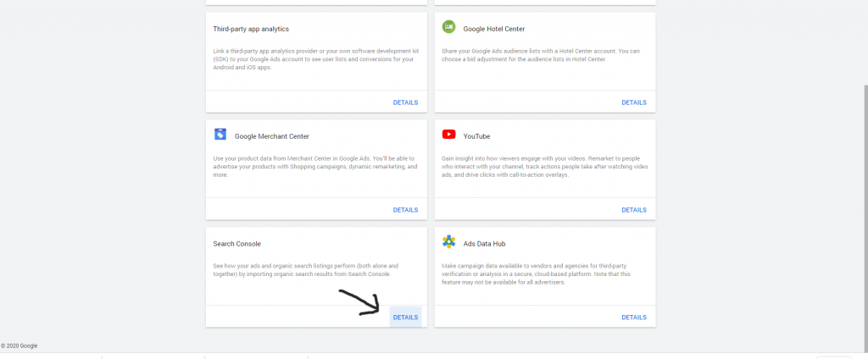Open DETAILS for Ads Data Hub
The width and height of the screenshot is (868, 359).
pyautogui.click(x=634, y=317)
